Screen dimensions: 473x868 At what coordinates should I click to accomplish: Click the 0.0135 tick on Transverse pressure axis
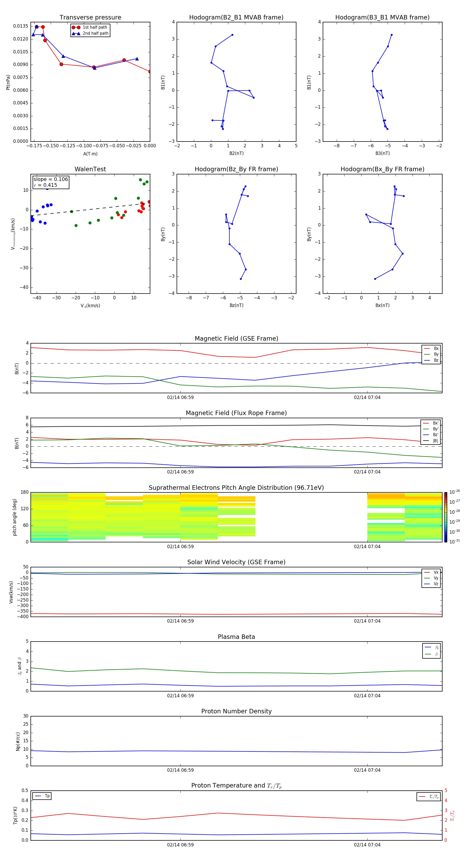[20, 26]
